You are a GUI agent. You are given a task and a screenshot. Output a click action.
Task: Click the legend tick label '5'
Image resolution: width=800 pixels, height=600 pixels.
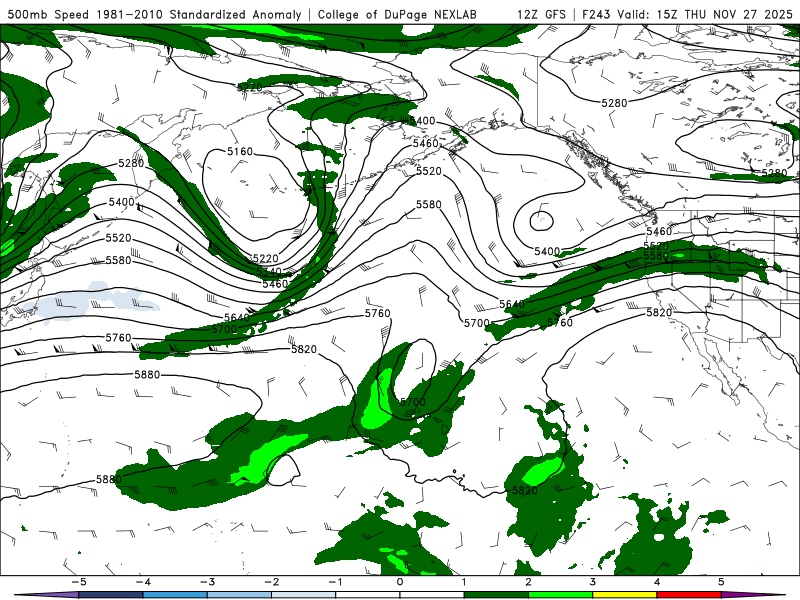coord(721,582)
